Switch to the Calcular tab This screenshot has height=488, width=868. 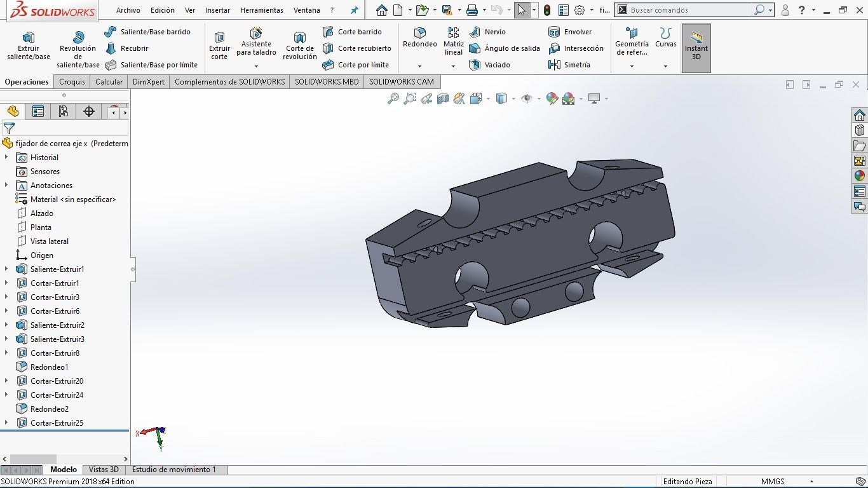109,82
